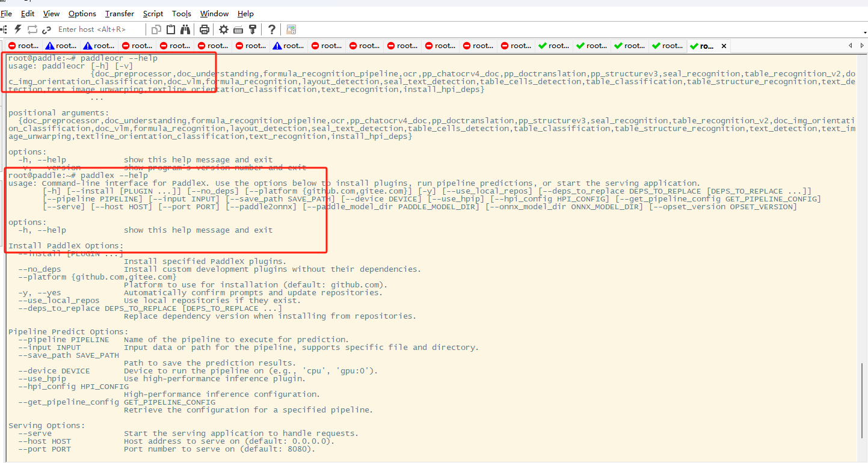Launch SecureFX from the toolbar icon
Image resolution: width=868 pixels, height=463 pixels.
coord(291,29)
